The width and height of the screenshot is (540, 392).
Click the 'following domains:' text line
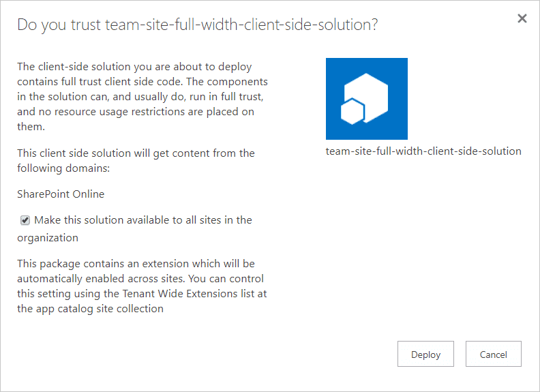tap(63, 168)
